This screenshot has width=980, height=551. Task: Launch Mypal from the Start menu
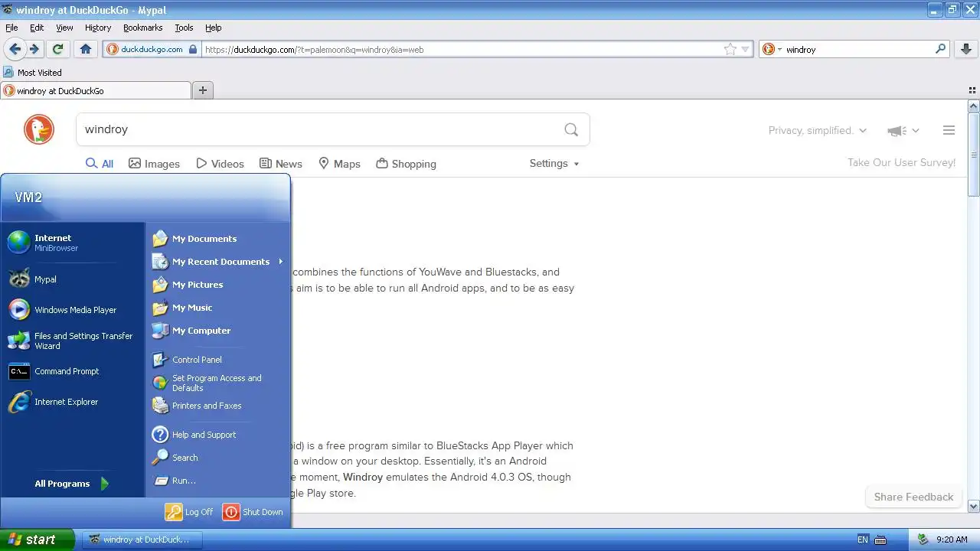click(73, 279)
